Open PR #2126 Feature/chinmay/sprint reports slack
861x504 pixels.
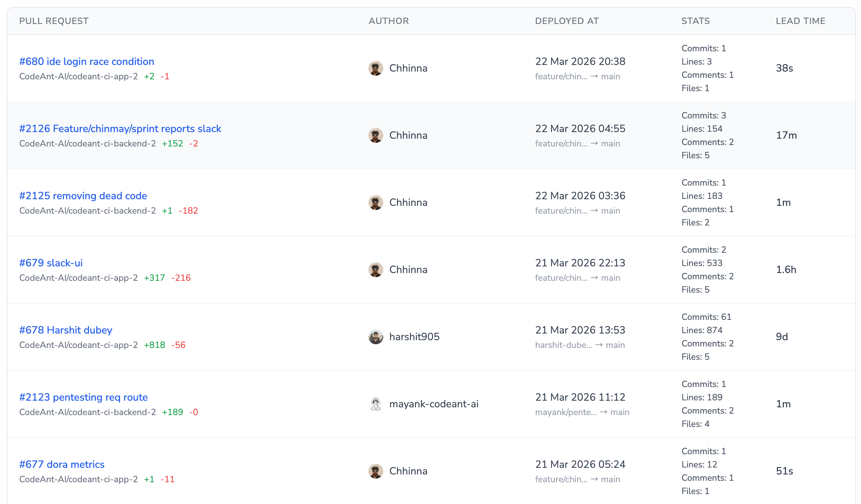[x=120, y=128]
